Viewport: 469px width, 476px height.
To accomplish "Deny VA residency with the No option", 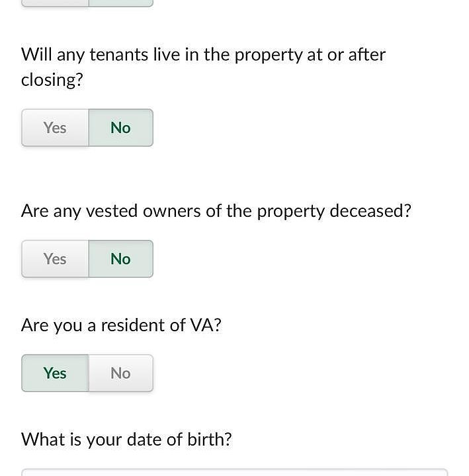I will (120, 373).
